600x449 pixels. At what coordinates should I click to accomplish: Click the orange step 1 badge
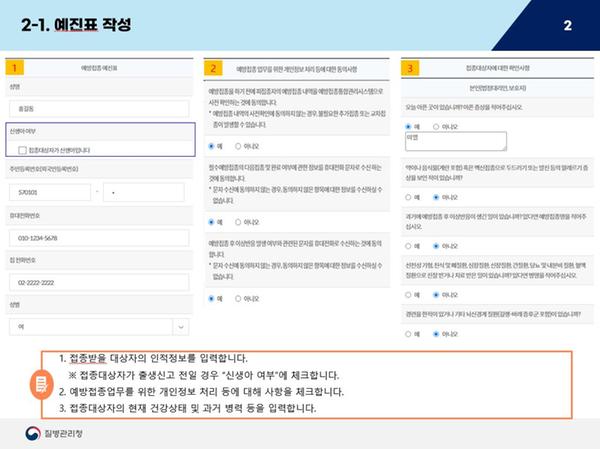(16, 67)
